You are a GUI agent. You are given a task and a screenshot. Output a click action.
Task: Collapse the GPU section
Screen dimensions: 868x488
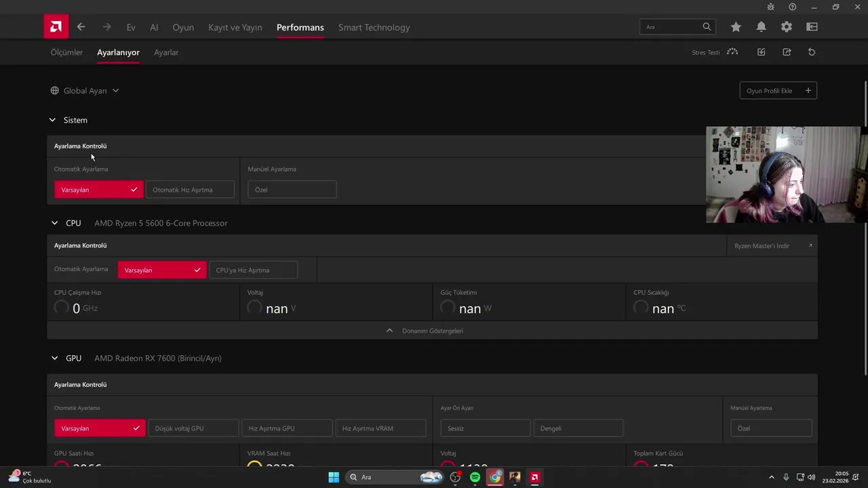pos(54,358)
